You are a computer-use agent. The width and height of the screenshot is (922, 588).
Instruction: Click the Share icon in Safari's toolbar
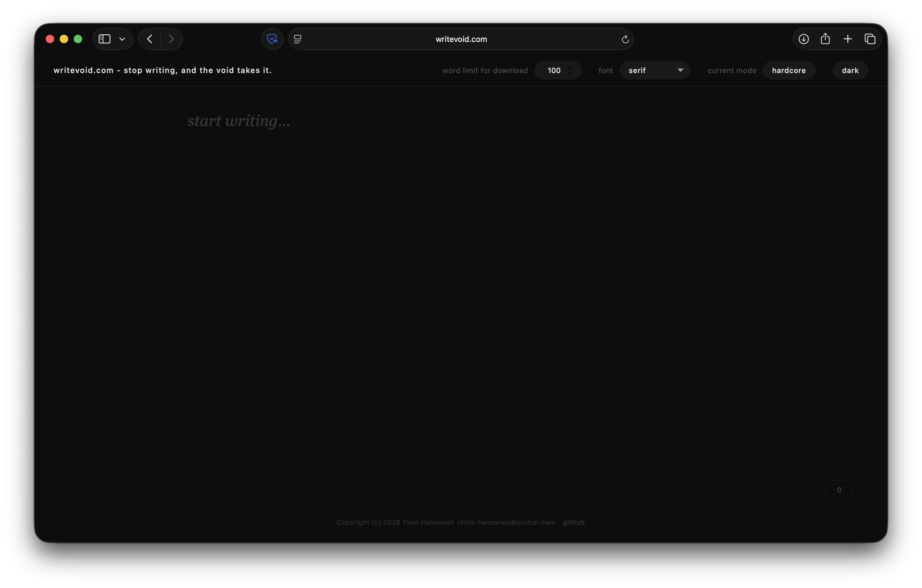click(826, 39)
